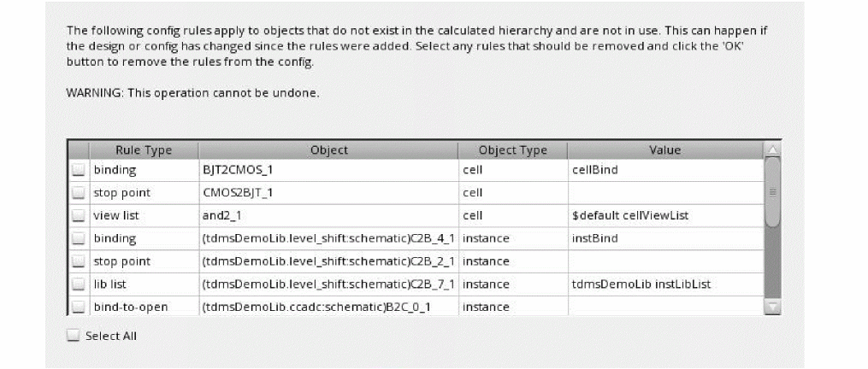Enable the Select All checkbox

coord(74,336)
